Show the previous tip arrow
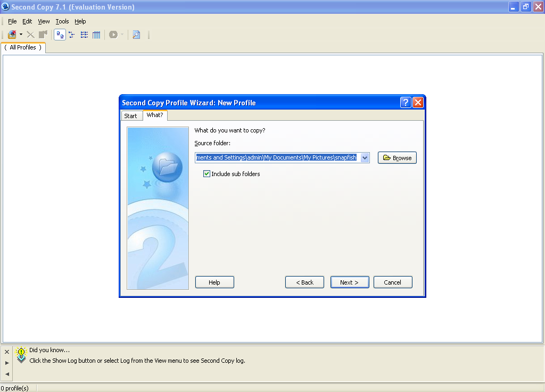545x392 pixels. (7, 374)
